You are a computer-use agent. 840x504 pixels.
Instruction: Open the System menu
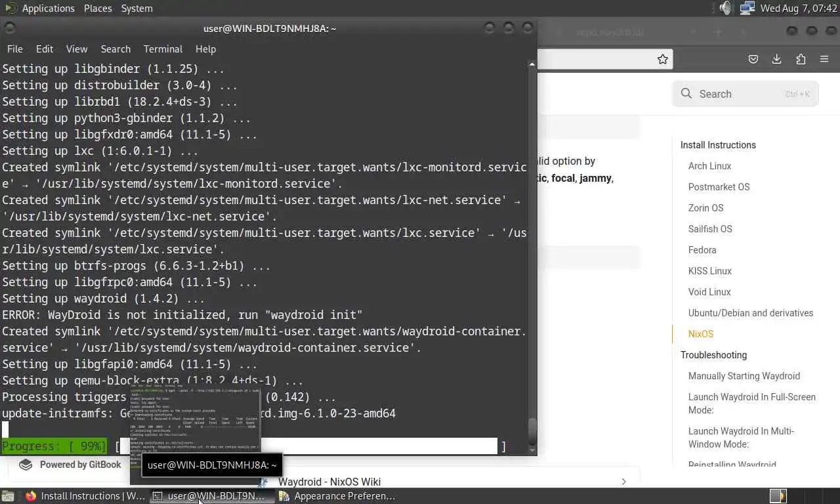point(136,9)
